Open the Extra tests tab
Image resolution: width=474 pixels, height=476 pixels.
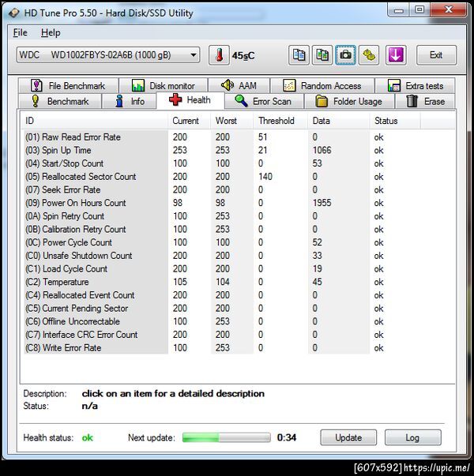(x=415, y=85)
